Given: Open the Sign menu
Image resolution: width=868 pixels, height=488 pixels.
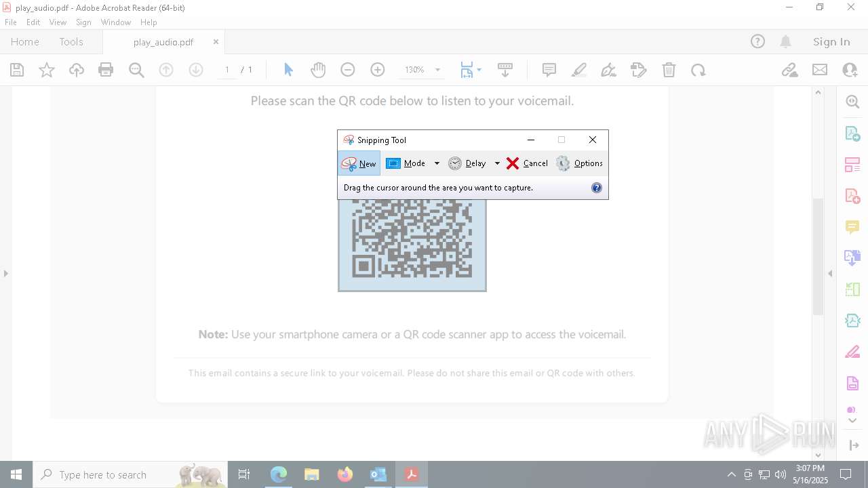Looking at the screenshot, I should tap(83, 22).
